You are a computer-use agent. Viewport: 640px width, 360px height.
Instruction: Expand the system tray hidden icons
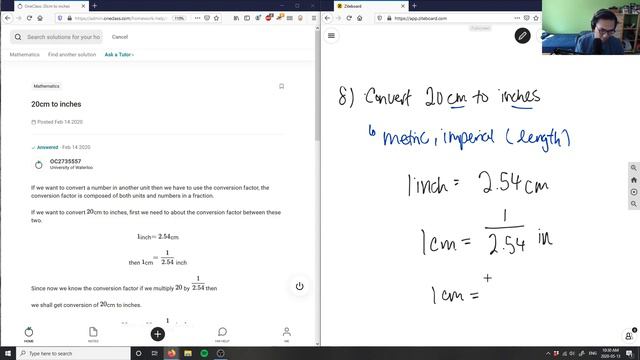[547, 353]
